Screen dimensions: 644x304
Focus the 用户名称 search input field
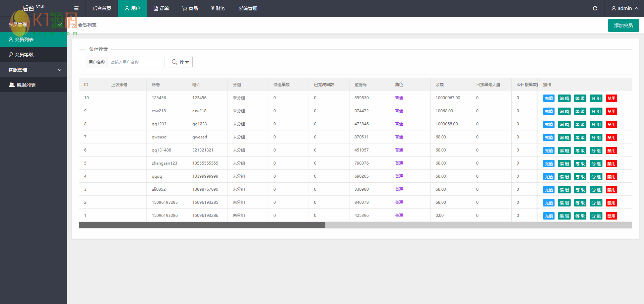click(x=136, y=62)
